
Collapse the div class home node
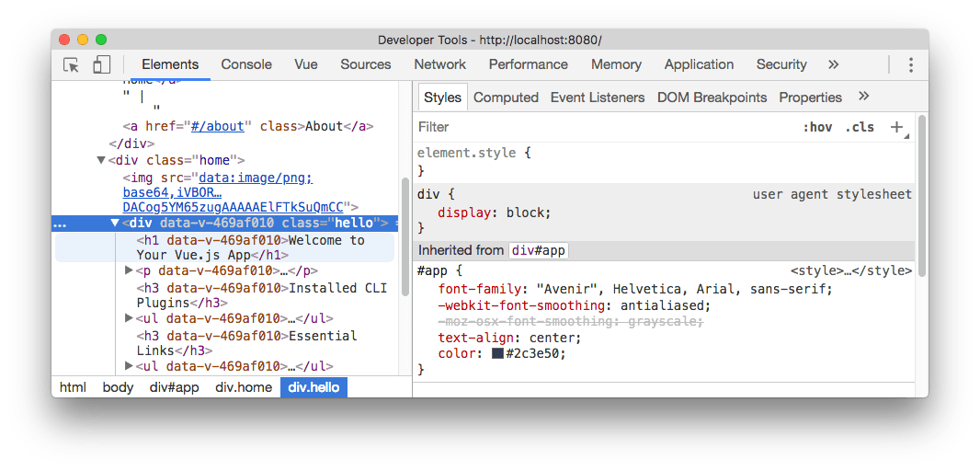[100, 160]
